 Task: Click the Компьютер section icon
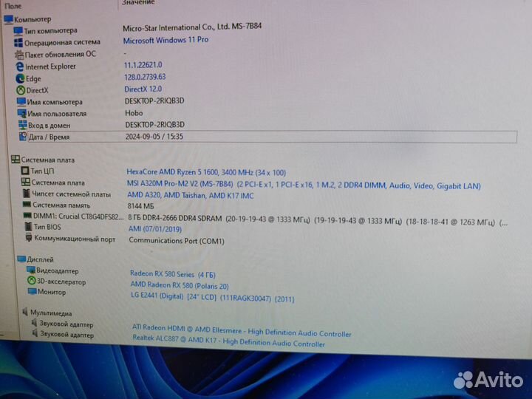click(8, 19)
